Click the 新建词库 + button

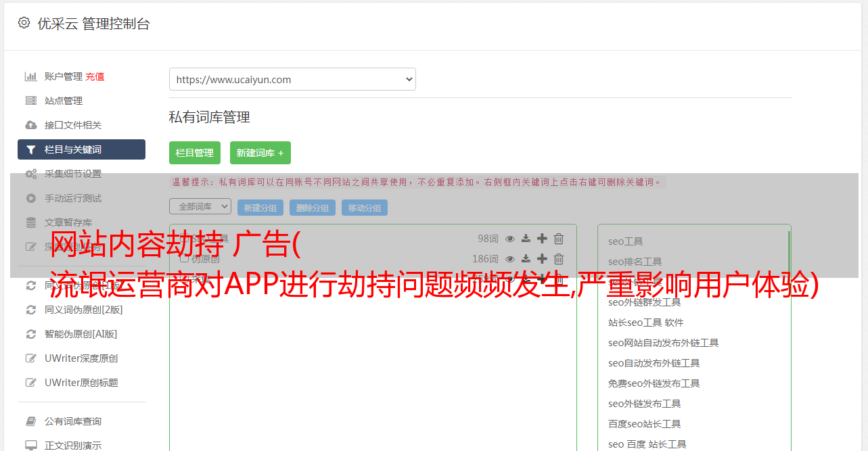tap(260, 153)
